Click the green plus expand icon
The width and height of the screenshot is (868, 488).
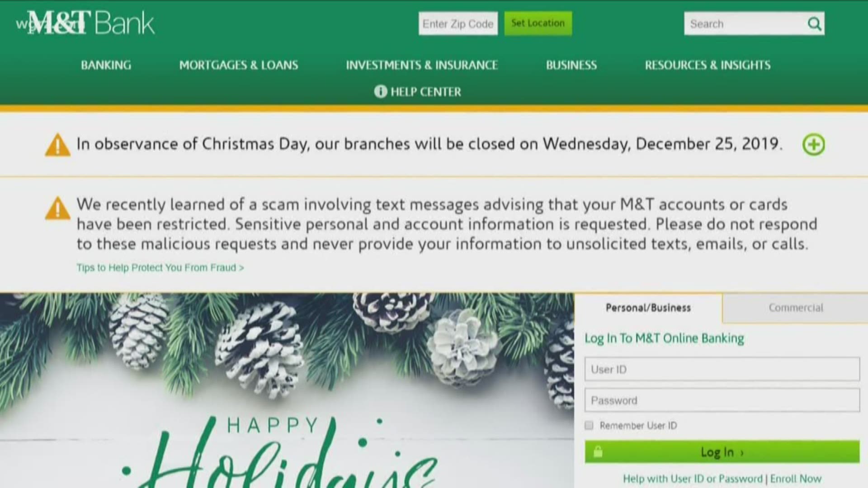(x=814, y=145)
